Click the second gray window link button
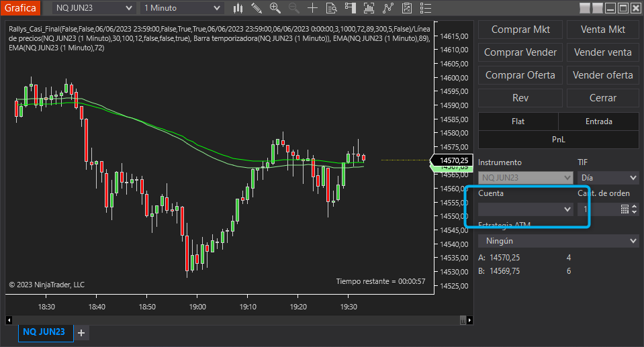 [x=598, y=8]
